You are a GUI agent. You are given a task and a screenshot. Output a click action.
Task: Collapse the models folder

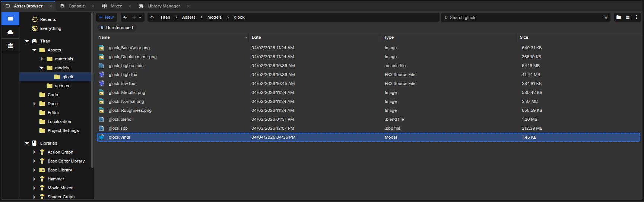tap(42, 68)
